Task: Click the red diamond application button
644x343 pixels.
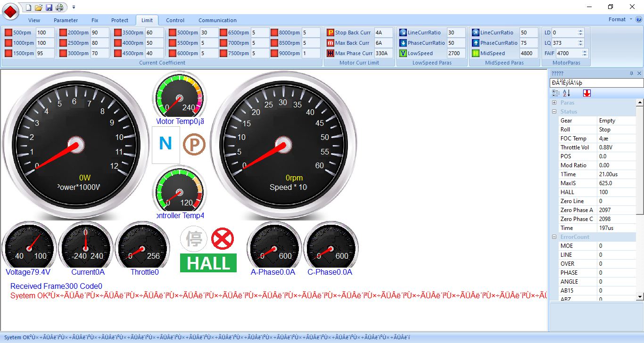Action: [x=10, y=10]
